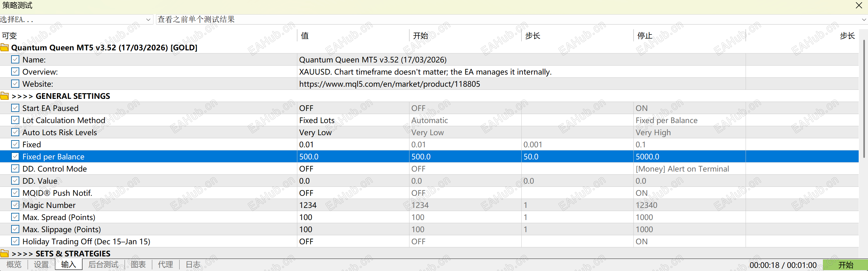Open the 日志 tab
868x271 pixels.
193,265
